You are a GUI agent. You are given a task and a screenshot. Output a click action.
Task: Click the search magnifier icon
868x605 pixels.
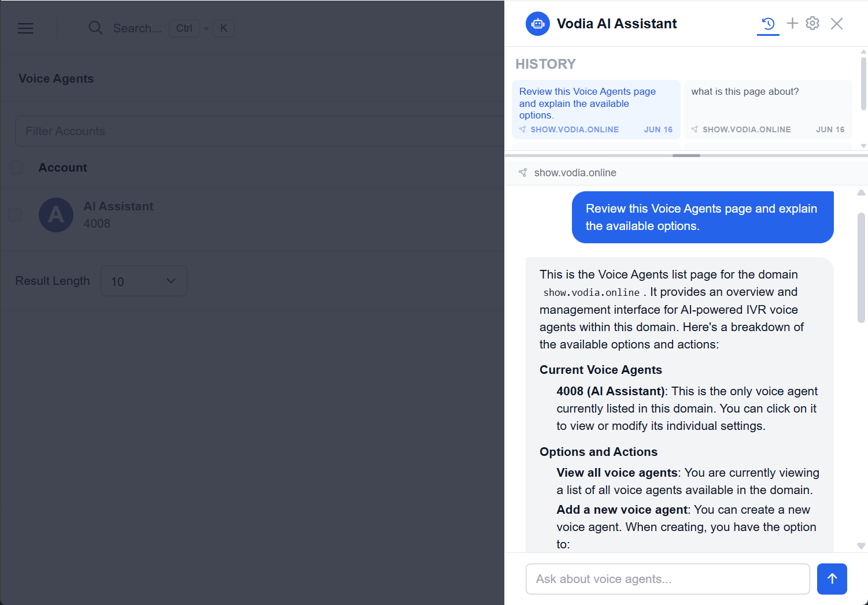95,28
